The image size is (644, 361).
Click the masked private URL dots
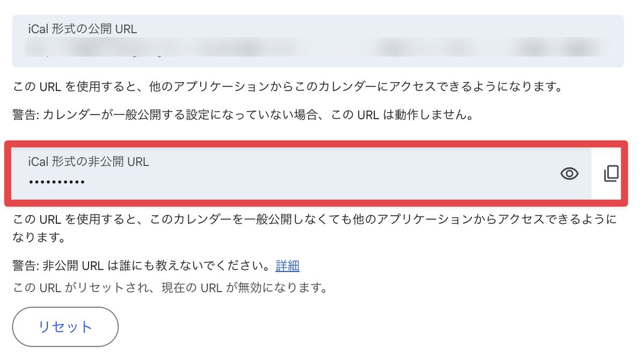[x=56, y=182]
